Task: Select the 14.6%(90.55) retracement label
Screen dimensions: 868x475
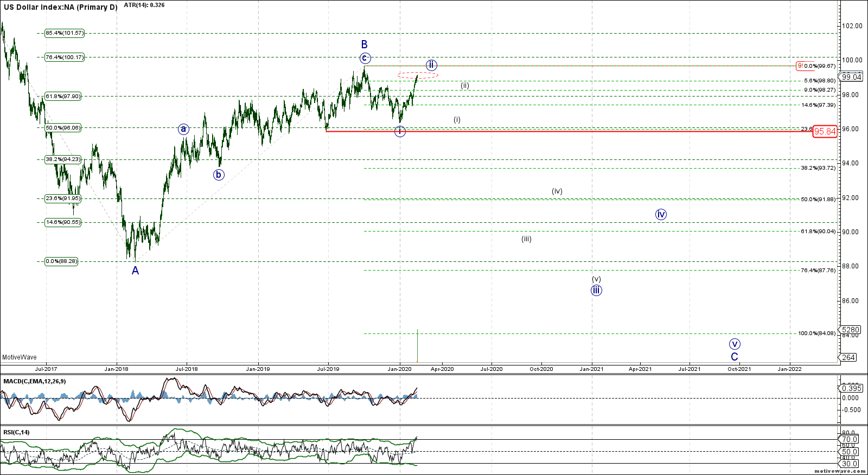Action: (x=62, y=222)
